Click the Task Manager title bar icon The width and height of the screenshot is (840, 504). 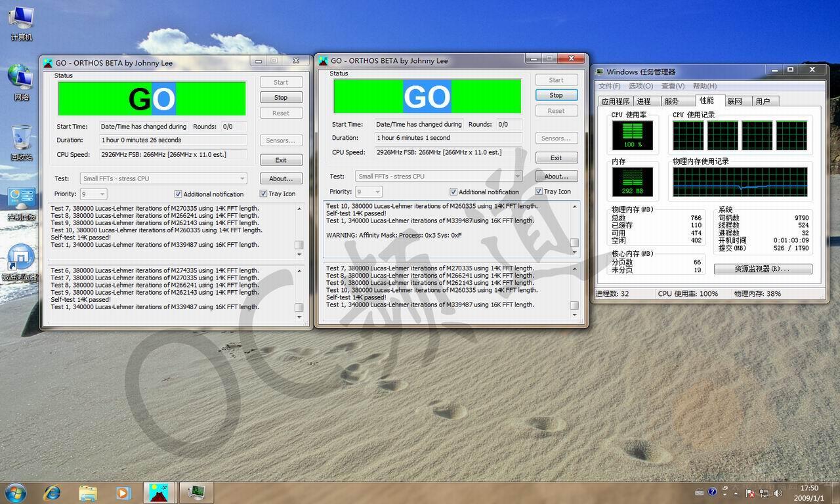coord(600,72)
